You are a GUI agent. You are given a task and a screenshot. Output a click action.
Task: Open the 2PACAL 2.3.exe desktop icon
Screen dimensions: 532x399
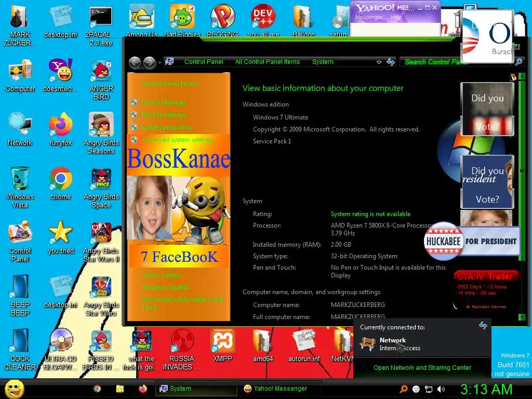101,24
